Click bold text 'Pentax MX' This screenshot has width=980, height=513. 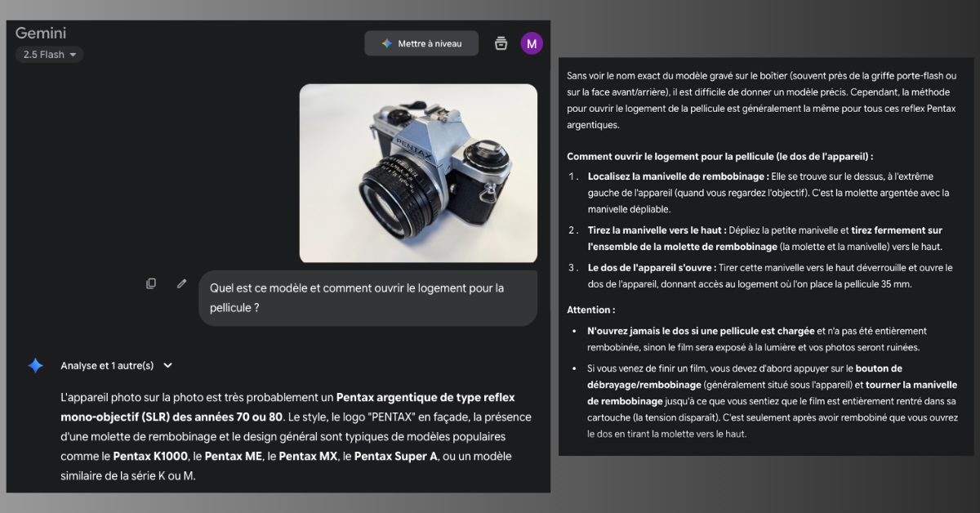308,456
